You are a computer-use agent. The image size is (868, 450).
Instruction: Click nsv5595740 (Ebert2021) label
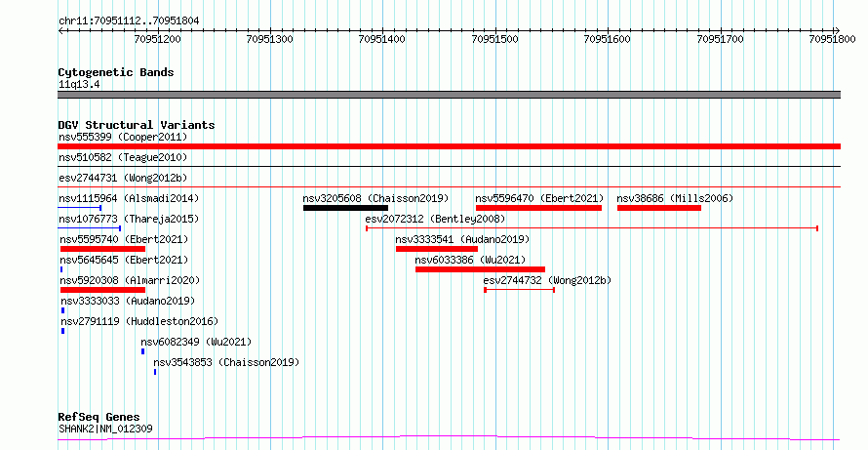coord(124,239)
